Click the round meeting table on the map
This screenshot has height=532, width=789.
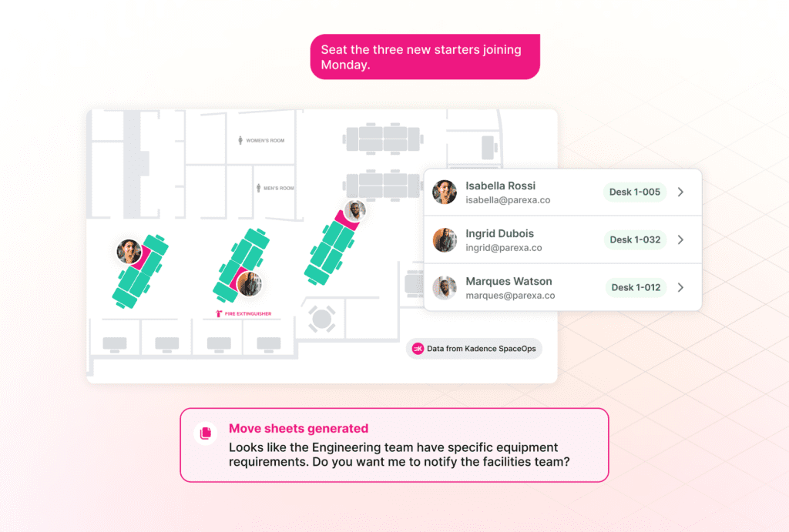tap(321, 319)
